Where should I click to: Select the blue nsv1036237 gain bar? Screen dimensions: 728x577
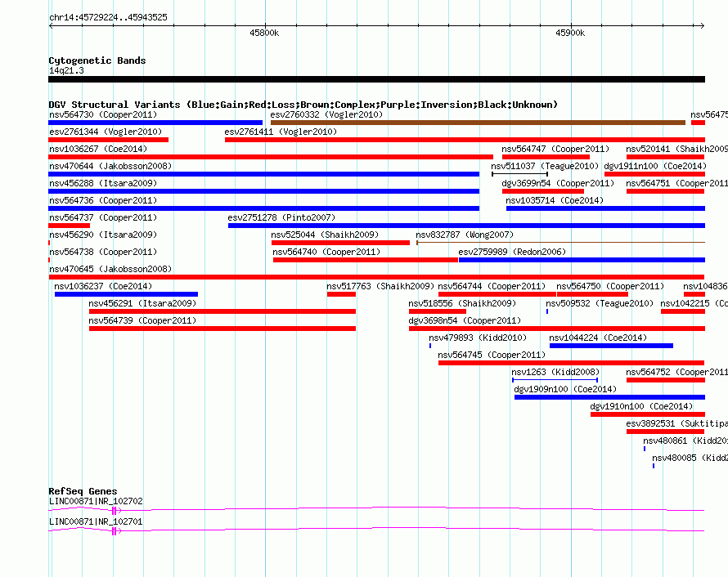pyautogui.click(x=126, y=294)
